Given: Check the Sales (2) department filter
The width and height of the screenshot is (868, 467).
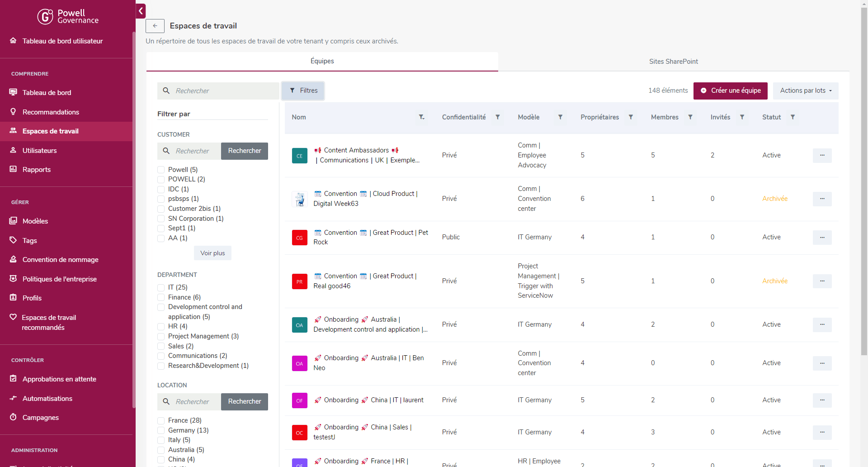Looking at the screenshot, I should click(x=161, y=346).
